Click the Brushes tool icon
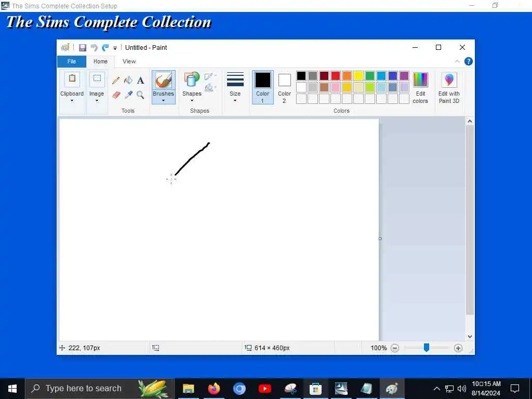532x399 pixels. click(x=163, y=81)
